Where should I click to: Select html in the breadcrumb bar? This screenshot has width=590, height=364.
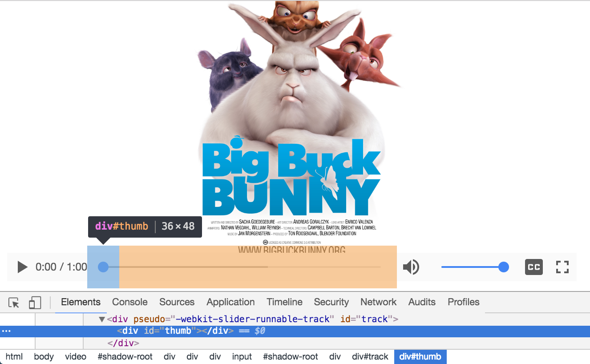pyautogui.click(x=14, y=356)
